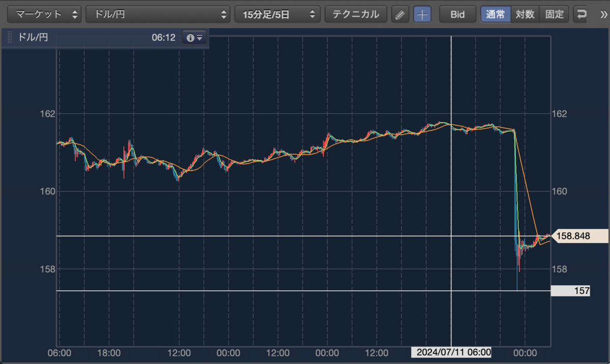The width and height of the screenshot is (610, 364).
Task: Open the info dropdown in ドル/円 panel
Action: click(195, 38)
